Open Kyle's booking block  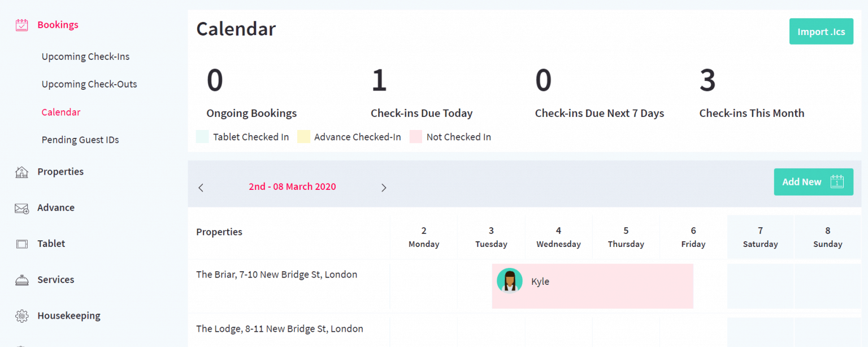[592, 285]
